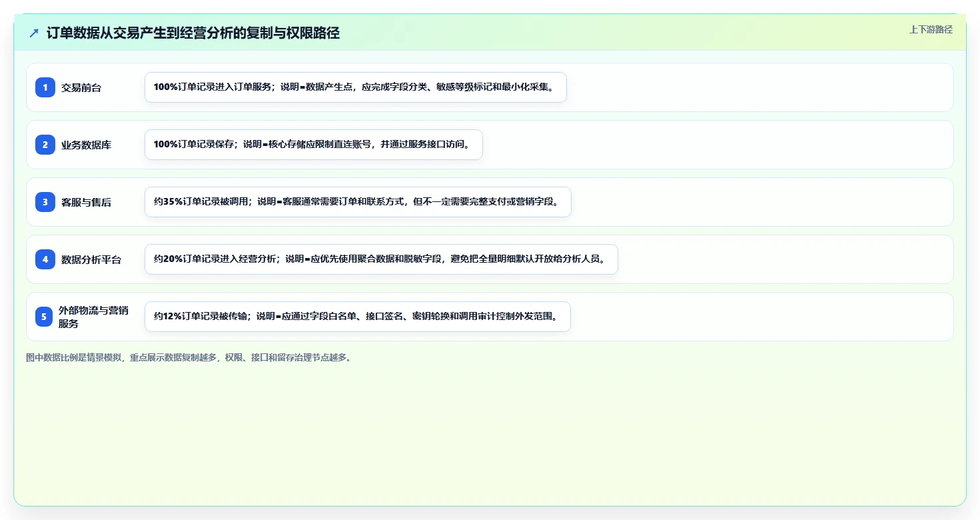Click the note about 100%订单记录保存
Viewport: 980px width, 520px height.
click(x=314, y=145)
